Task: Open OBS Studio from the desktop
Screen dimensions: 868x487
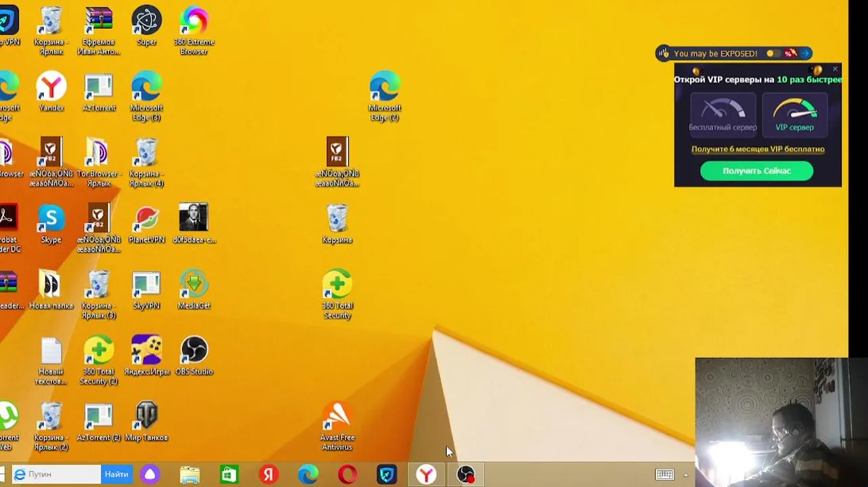Action: [x=194, y=355]
